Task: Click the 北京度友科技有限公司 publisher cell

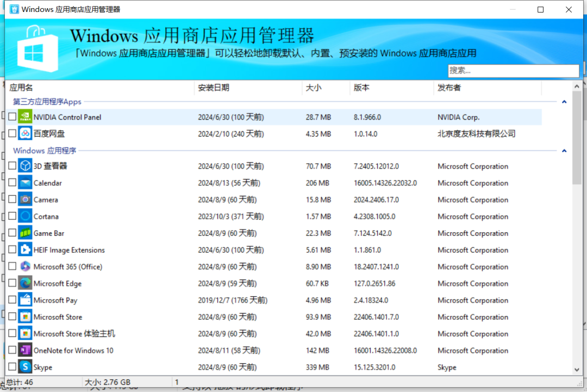Action: (x=477, y=134)
